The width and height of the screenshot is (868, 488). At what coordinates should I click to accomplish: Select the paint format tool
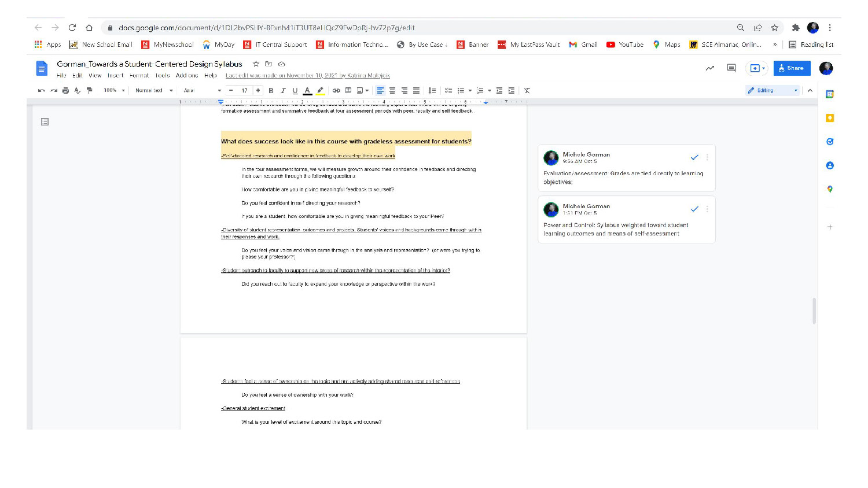click(x=89, y=91)
